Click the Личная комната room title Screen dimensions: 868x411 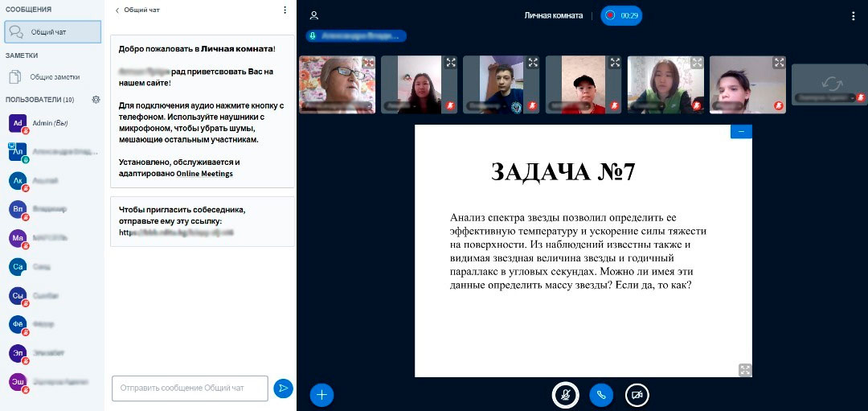click(553, 15)
